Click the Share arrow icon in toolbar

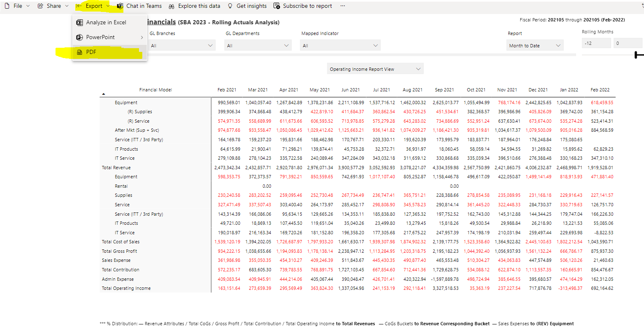[40, 6]
